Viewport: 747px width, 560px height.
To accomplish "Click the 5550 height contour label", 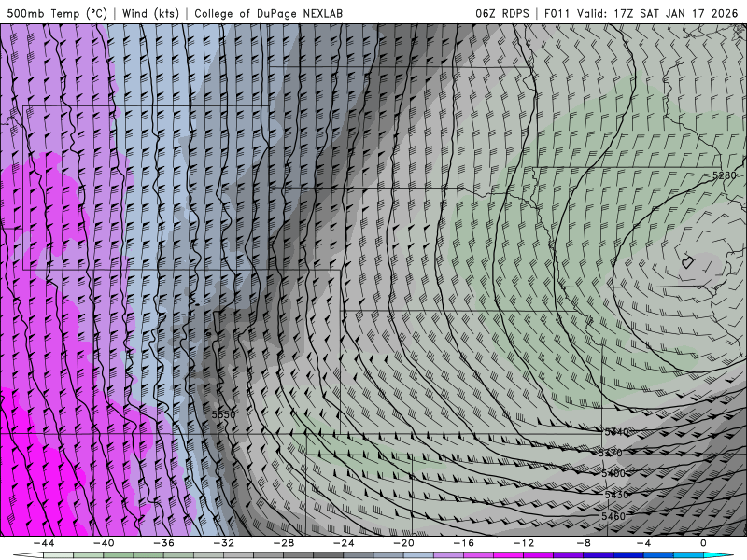I will [223, 414].
